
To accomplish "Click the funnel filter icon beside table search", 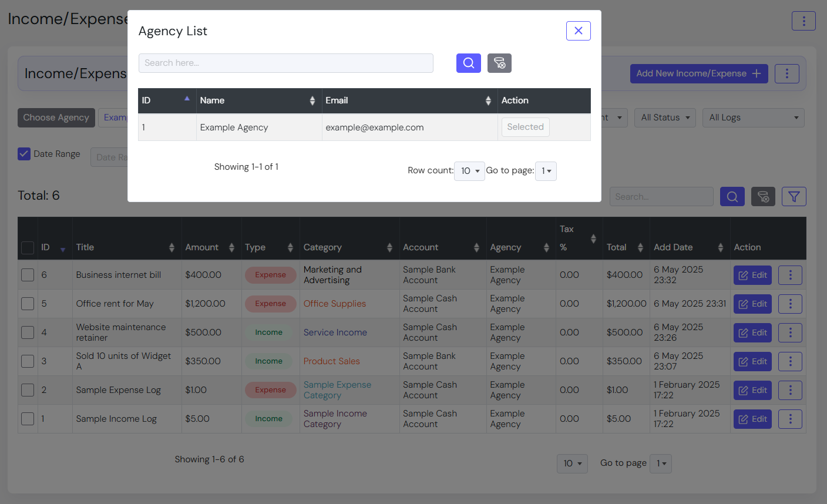I will pyautogui.click(x=794, y=197).
